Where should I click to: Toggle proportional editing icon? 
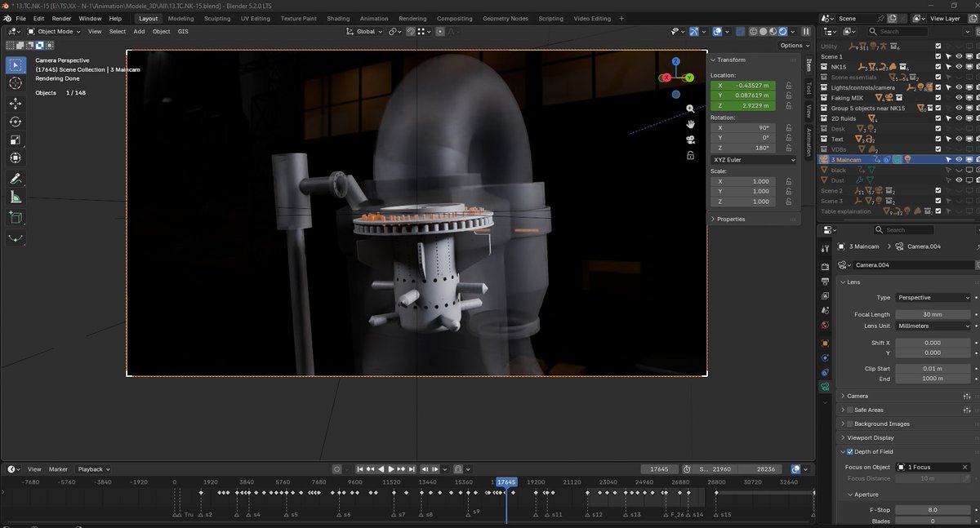click(x=439, y=31)
